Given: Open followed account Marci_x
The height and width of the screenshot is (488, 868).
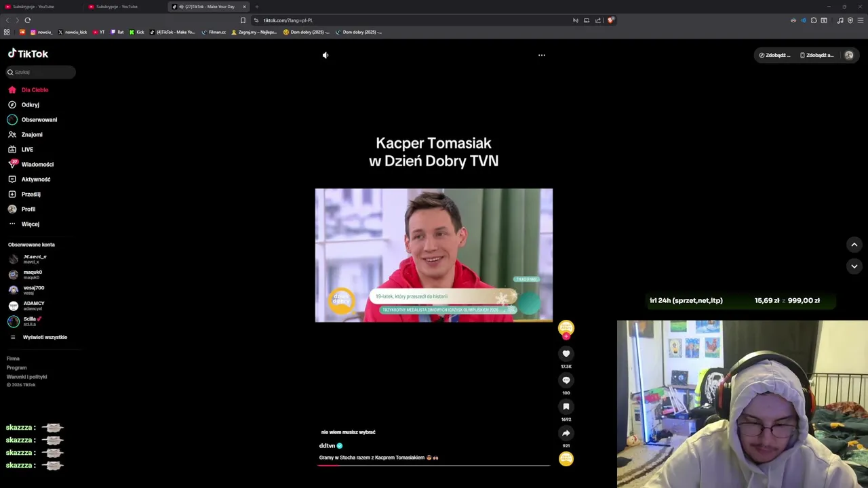Looking at the screenshot, I should coord(27,259).
